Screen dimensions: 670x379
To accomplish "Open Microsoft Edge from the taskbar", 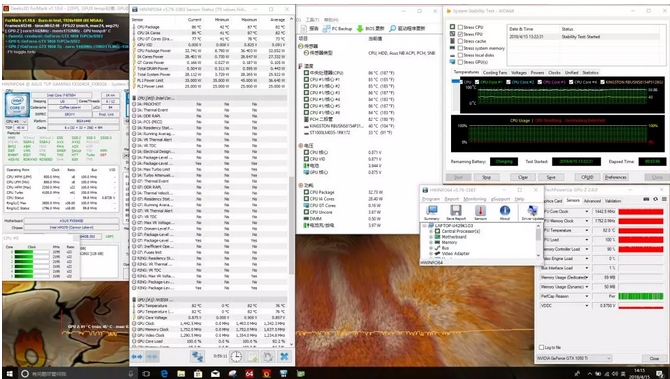I will pyautogui.click(x=164, y=373).
